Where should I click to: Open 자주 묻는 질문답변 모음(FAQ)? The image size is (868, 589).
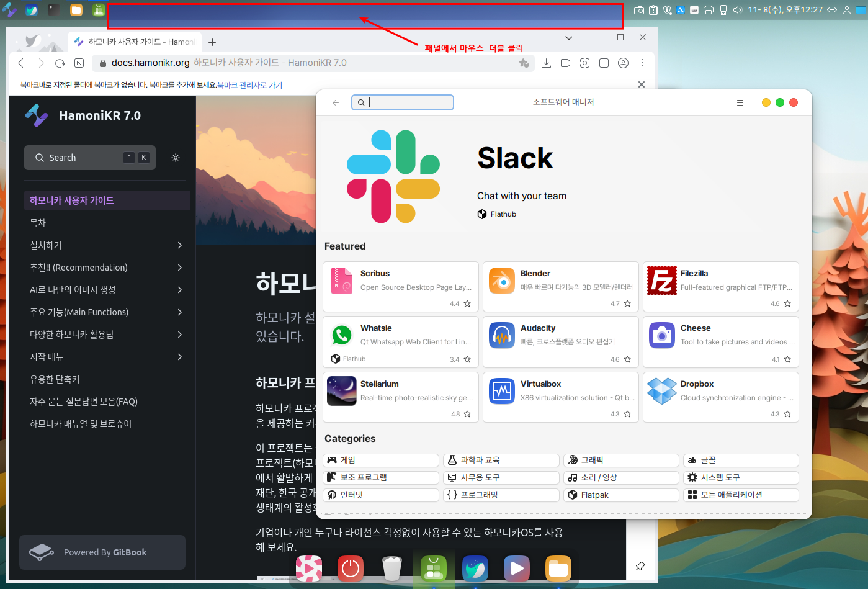[107, 402]
